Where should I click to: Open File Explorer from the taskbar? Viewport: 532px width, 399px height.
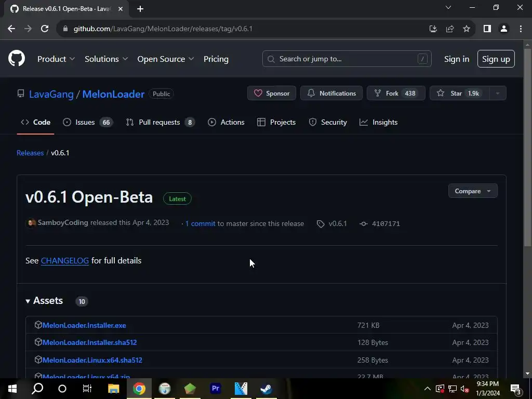click(x=114, y=389)
